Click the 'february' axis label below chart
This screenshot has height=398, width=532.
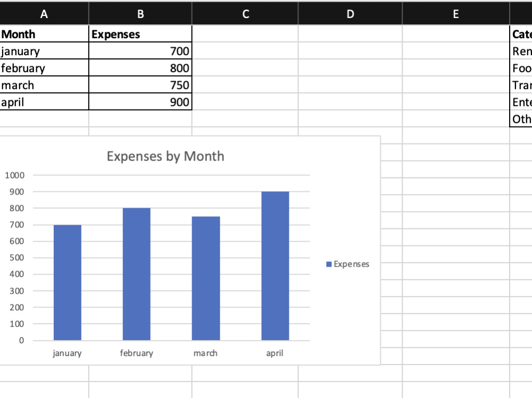point(136,353)
